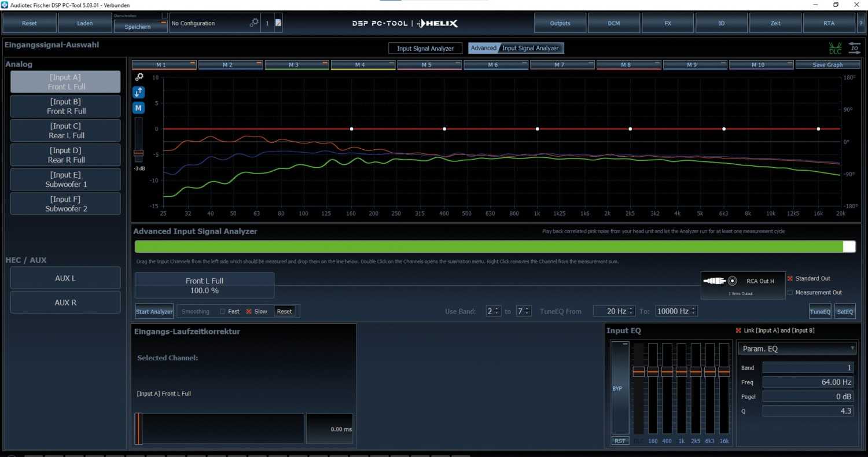Toggle the Überschreiben checkbox above Speichern
Screen dimensions: 868x457
pos(164,16)
